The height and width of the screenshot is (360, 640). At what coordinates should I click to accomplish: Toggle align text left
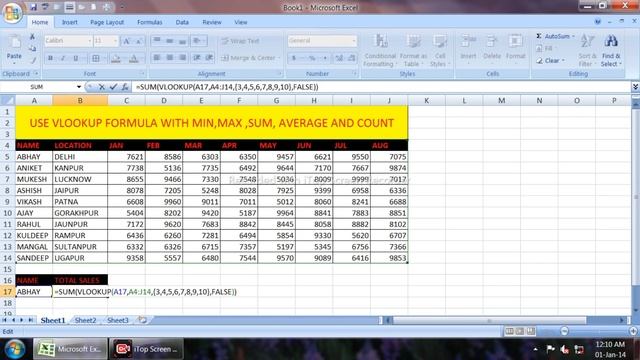[156, 58]
